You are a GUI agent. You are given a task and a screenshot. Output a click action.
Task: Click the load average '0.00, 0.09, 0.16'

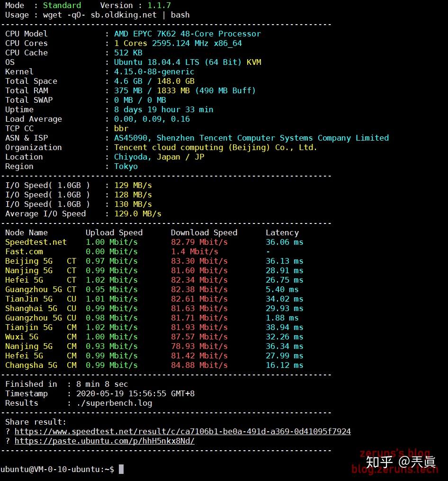tap(152, 119)
